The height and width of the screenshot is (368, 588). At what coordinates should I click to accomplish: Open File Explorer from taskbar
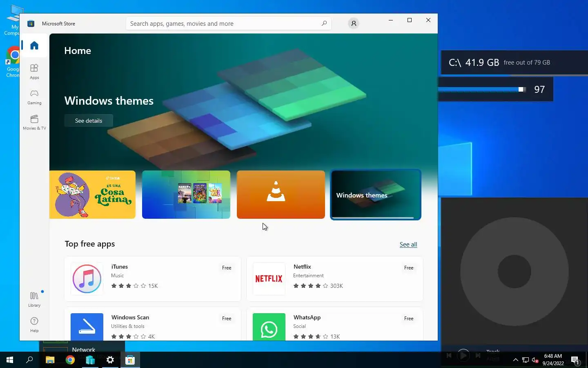coord(50,360)
